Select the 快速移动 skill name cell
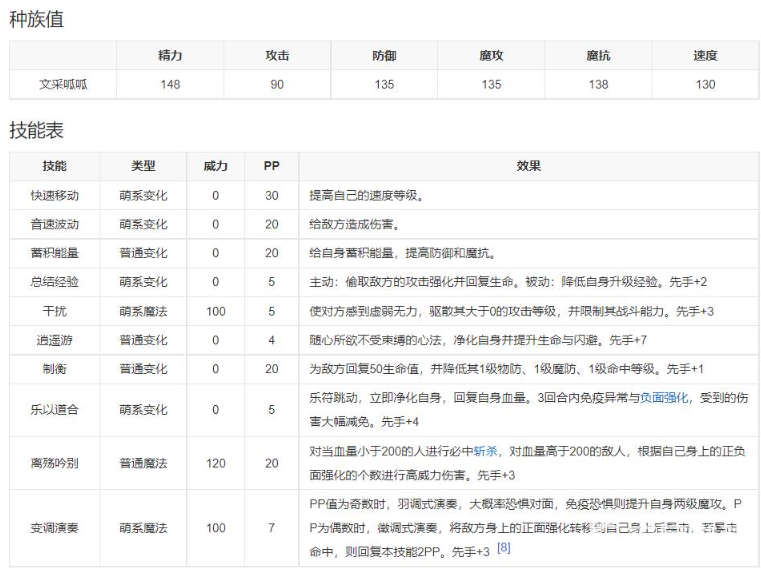 pos(54,196)
